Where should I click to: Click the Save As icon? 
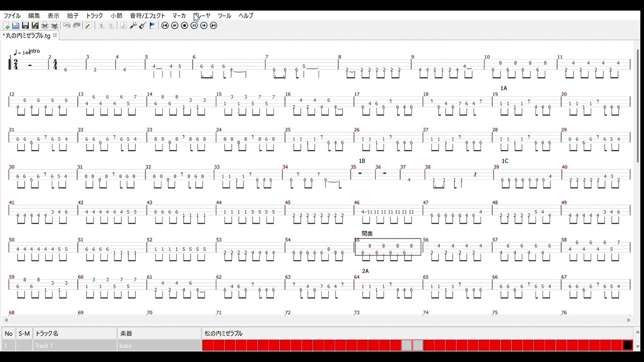[x=35, y=26]
